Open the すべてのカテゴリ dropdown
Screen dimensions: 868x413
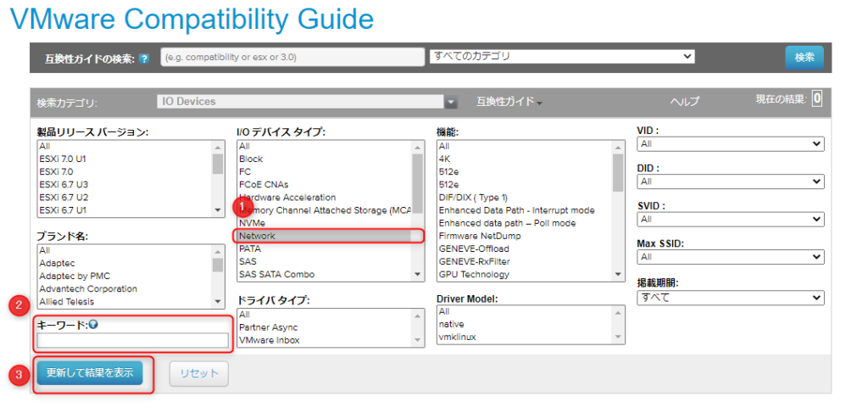coord(562,57)
